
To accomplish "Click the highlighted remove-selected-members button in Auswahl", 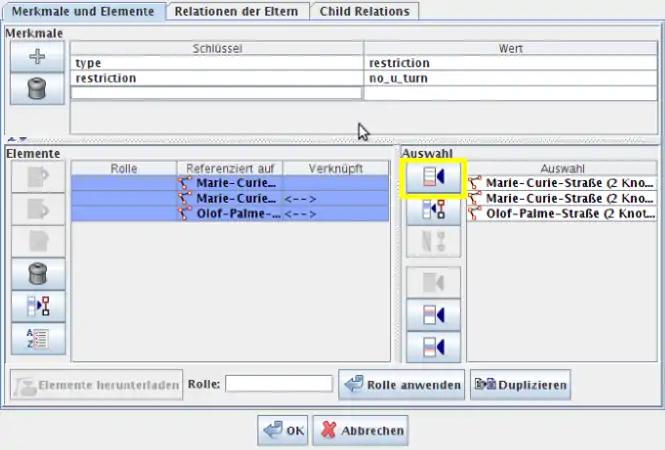I will pyautogui.click(x=434, y=178).
